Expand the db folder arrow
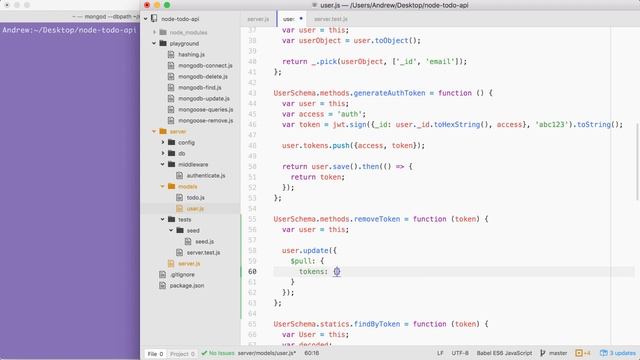This screenshot has height=360, width=640. 163,153
